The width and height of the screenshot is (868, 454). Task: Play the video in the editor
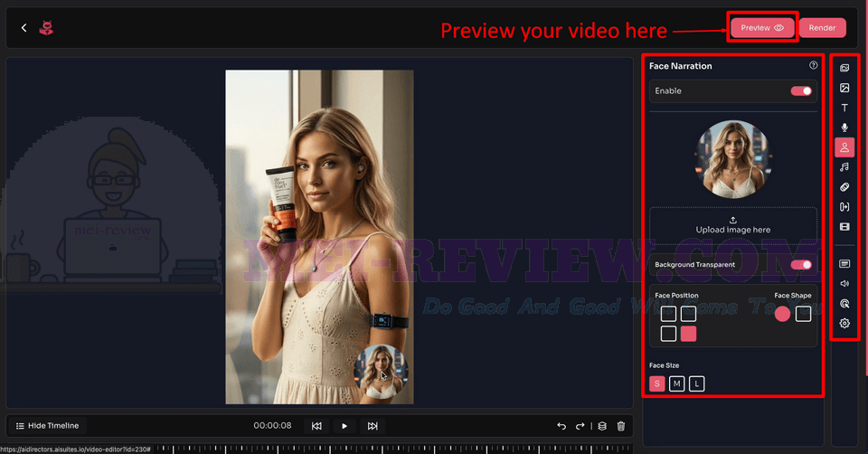point(344,426)
